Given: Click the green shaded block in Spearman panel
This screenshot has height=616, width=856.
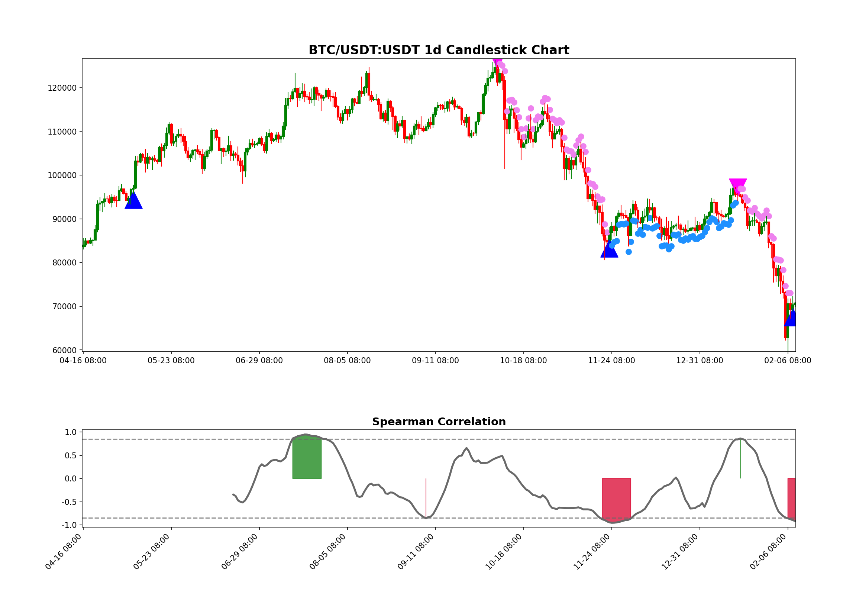Looking at the screenshot, I should pyautogui.click(x=307, y=458).
